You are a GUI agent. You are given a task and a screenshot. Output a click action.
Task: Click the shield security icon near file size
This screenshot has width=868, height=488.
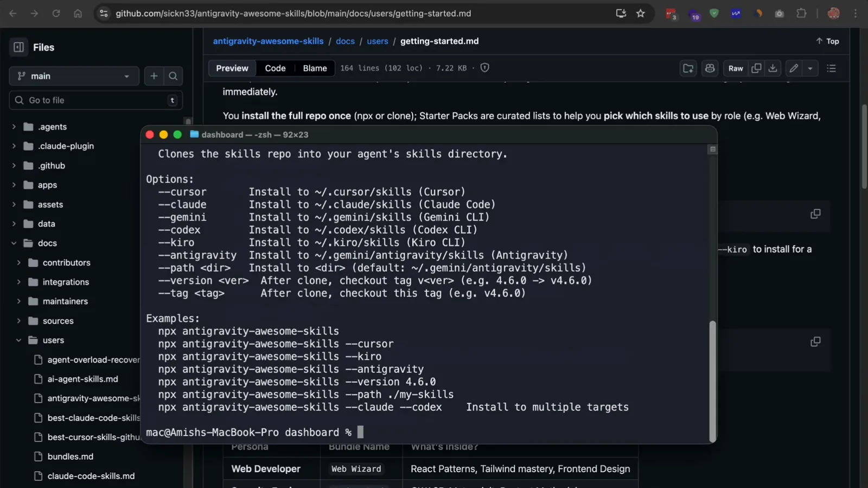tap(485, 68)
